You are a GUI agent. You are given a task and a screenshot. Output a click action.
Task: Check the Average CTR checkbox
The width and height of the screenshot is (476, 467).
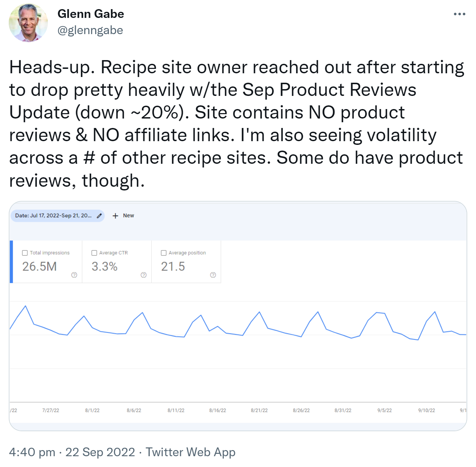pos(94,252)
